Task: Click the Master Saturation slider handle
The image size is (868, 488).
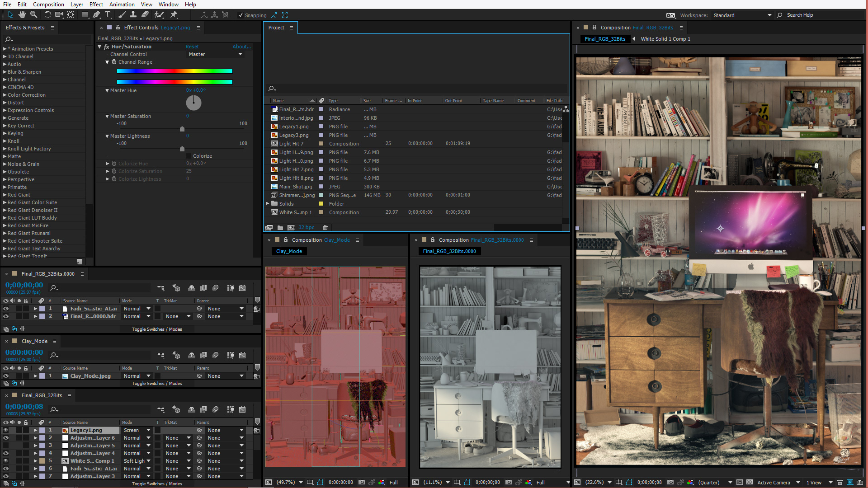Action: (x=182, y=129)
